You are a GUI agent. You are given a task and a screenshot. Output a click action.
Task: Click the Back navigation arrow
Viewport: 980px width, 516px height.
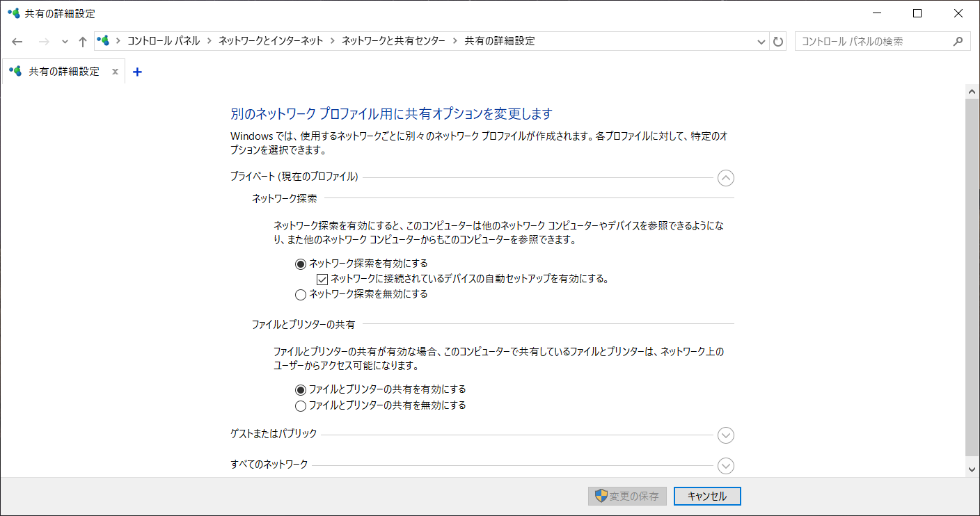[17, 42]
